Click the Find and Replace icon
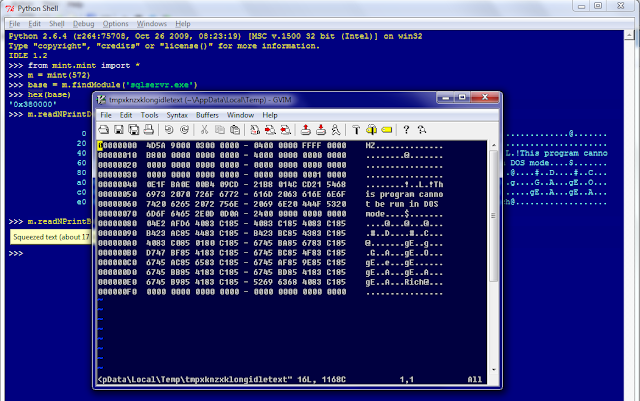640x401 pixels. [255, 130]
